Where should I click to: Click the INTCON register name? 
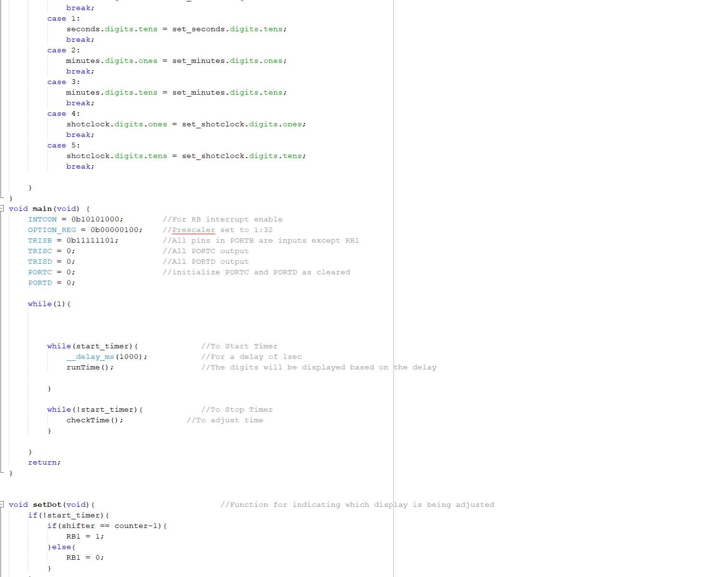(x=42, y=220)
